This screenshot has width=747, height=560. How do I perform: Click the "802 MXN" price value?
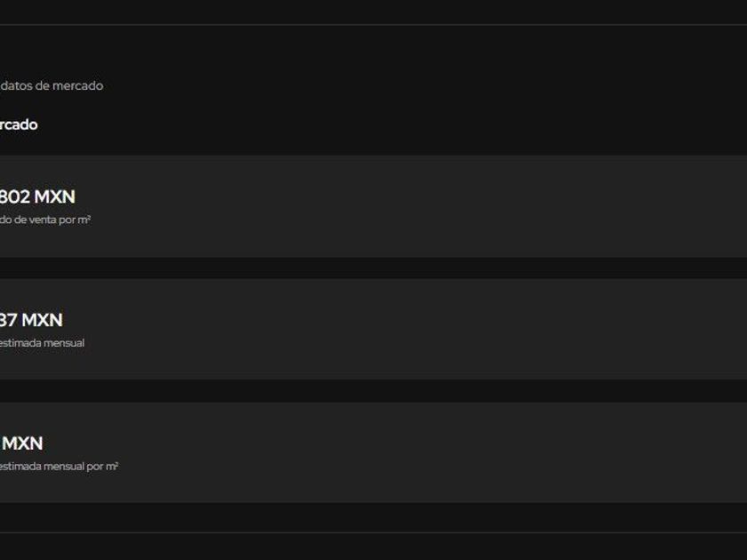click(x=36, y=196)
